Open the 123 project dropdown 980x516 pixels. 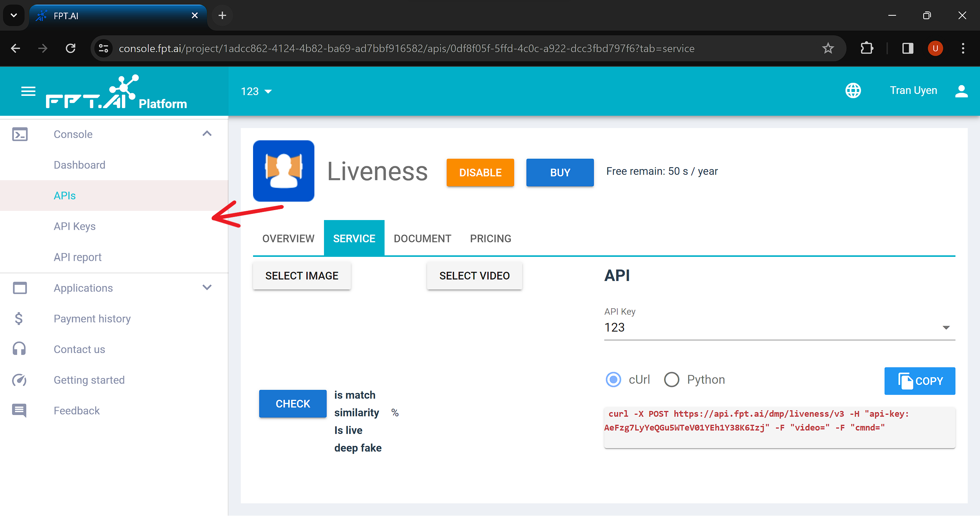tap(257, 91)
